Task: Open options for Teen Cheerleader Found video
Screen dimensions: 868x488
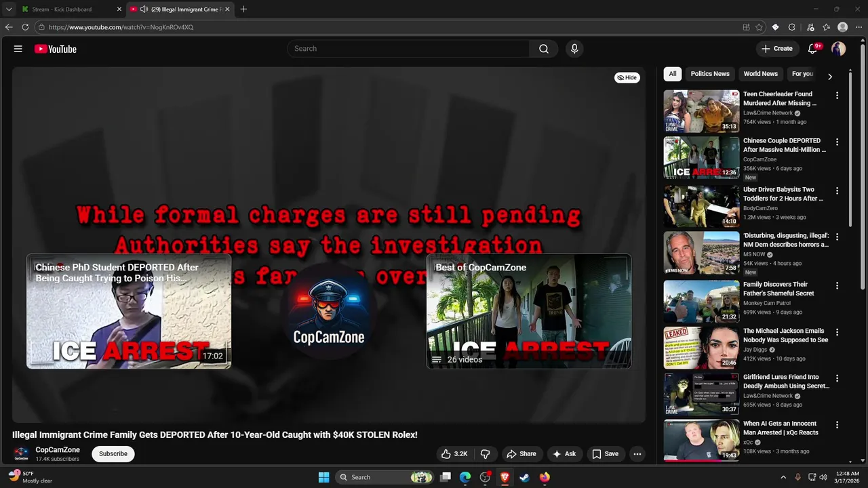Action: click(837, 96)
